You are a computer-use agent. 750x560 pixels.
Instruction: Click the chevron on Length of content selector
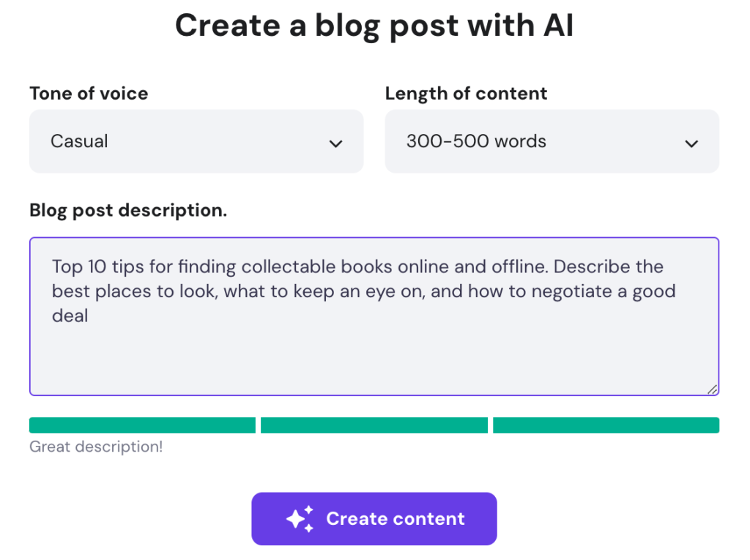click(x=691, y=143)
